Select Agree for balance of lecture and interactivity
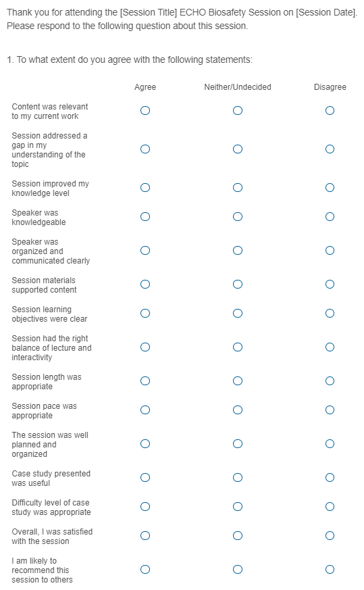The image size is (364, 590). click(x=145, y=347)
